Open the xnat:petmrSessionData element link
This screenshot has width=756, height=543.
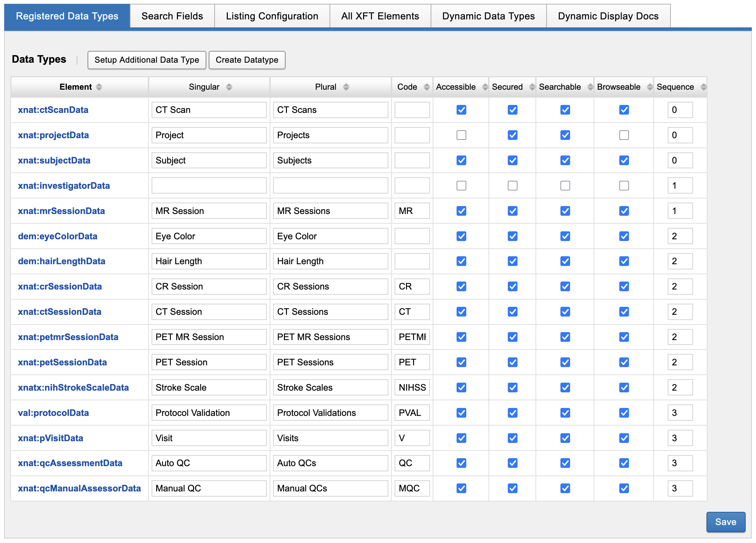(x=68, y=337)
